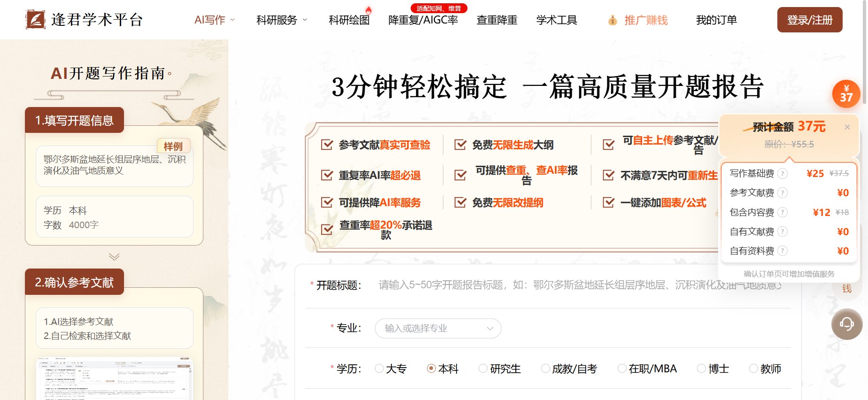Click the 样例 tag

[x=173, y=146]
